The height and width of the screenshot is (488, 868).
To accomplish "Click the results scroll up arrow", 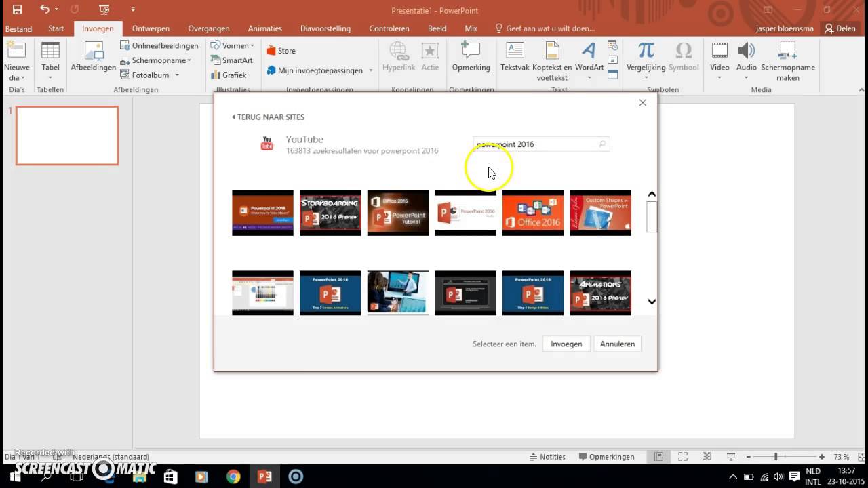I will (652, 195).
